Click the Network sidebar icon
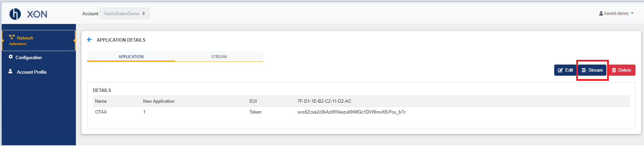Image resolution: width=644 pixels, height=146 pixels. click(12, 37)
